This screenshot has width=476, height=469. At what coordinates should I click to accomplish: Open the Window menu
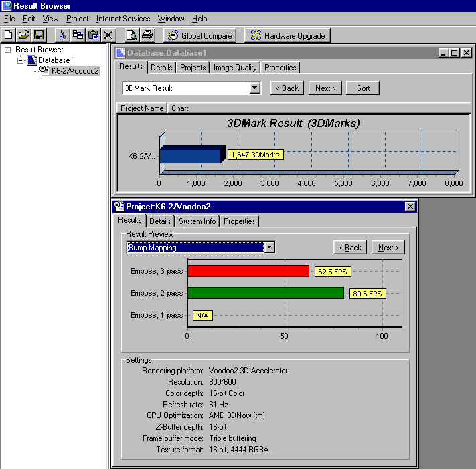point(171,19)
